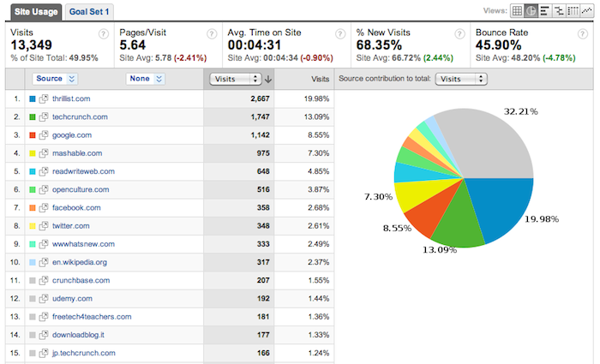Switch to the Site Usage tab

coord(36,12)
